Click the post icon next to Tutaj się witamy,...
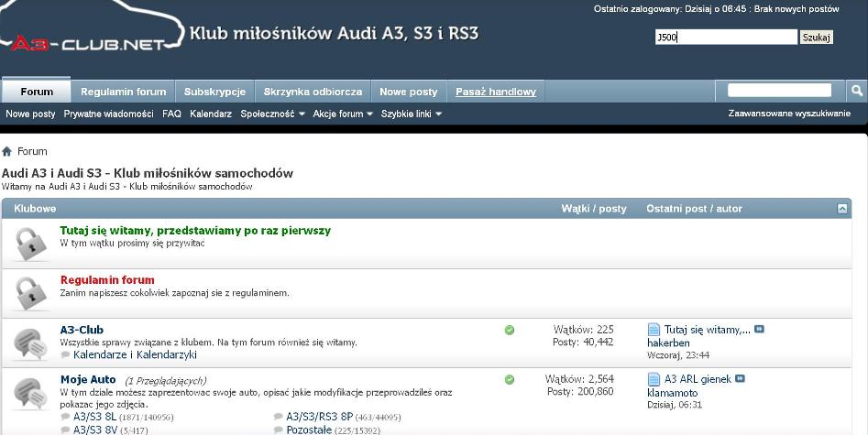Screen dimensions: 868x435 (x=654, y=330)
